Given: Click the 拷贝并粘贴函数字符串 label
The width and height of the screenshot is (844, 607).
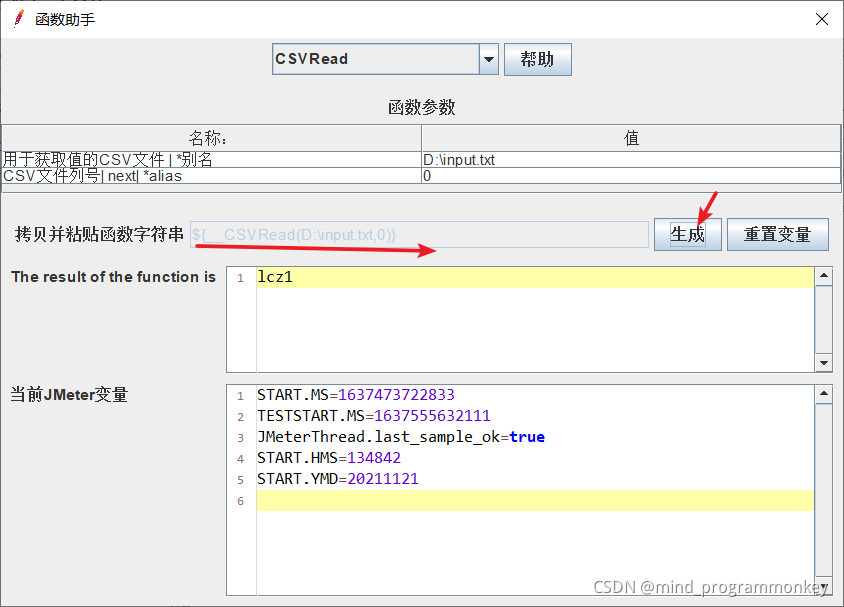Looking at the screenshot, I should 99,234.
